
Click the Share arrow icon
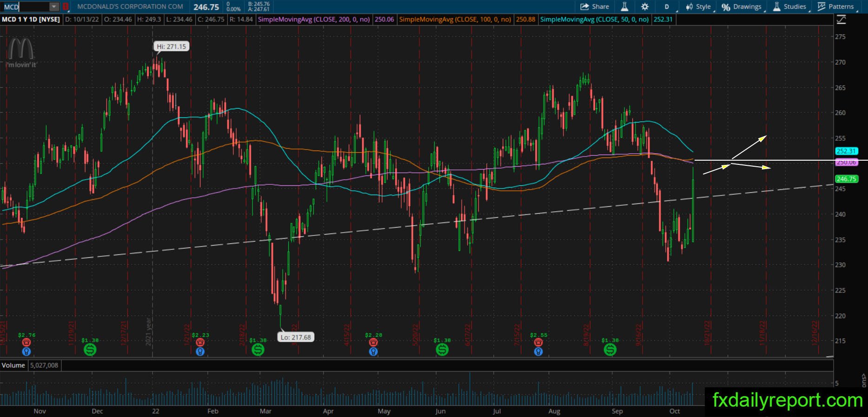(584, 7)
